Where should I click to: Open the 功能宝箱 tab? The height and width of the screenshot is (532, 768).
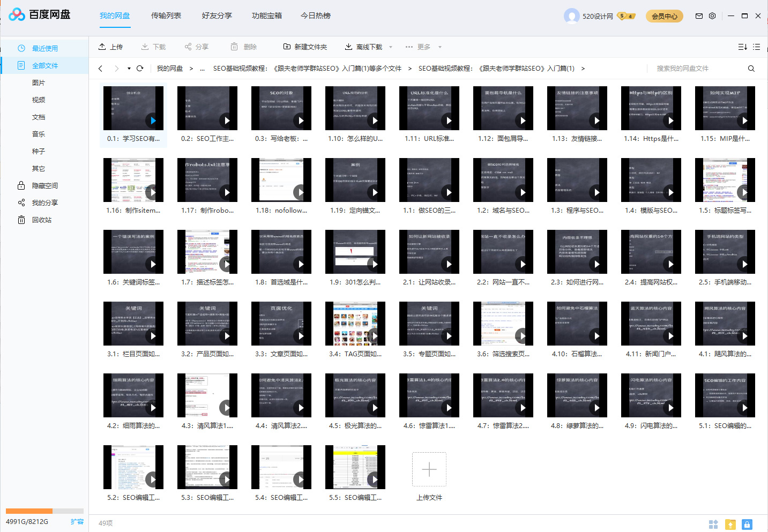[x=267, y=16]
